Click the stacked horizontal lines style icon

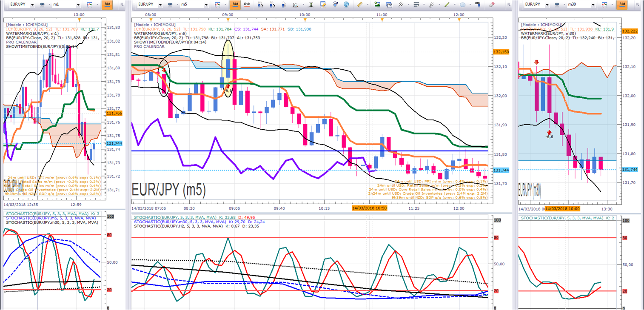tap(416, 5)
